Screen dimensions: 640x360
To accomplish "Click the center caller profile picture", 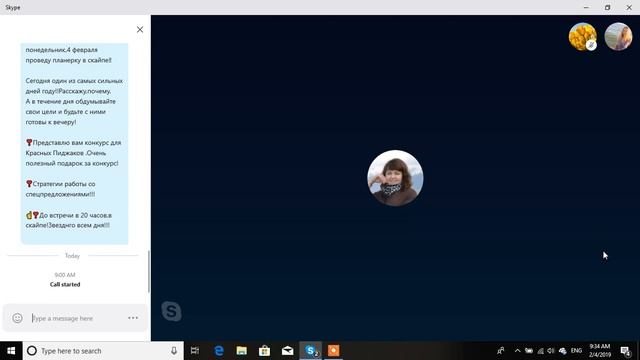I will pyautogui.click(x=395, y=178).
